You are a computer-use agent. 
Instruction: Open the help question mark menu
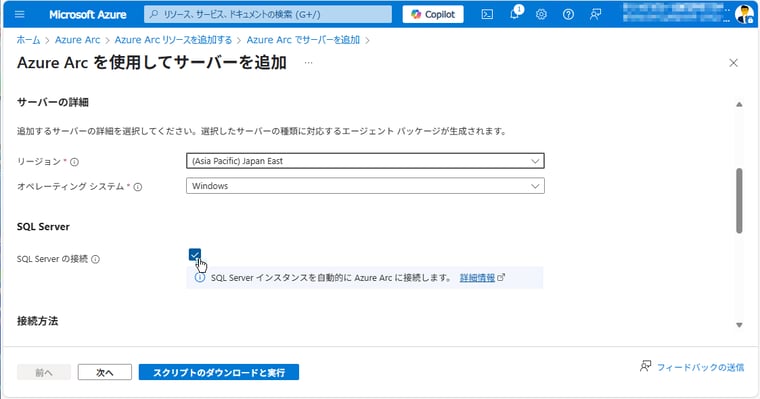click(x=568, y=15)
